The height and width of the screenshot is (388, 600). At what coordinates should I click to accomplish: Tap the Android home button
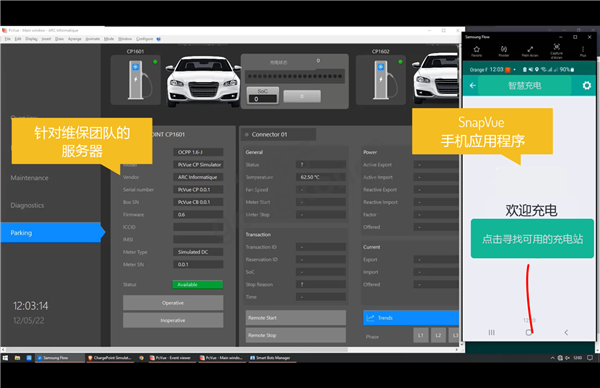tap(528, 333)
